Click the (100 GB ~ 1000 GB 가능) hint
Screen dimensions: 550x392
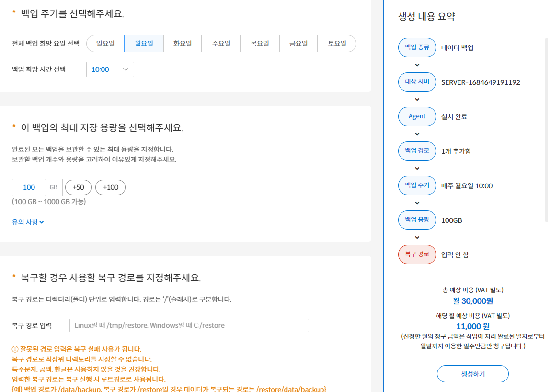click(49, 202)
